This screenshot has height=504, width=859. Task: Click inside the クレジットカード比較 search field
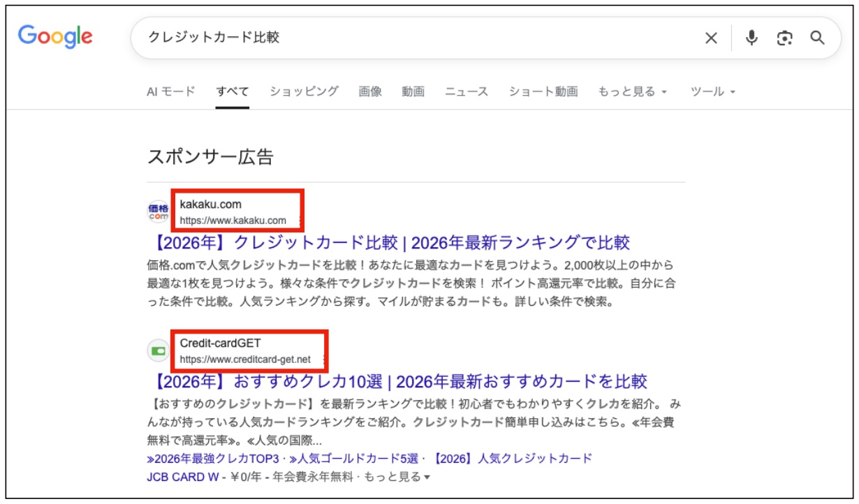[x=419, y=38]
